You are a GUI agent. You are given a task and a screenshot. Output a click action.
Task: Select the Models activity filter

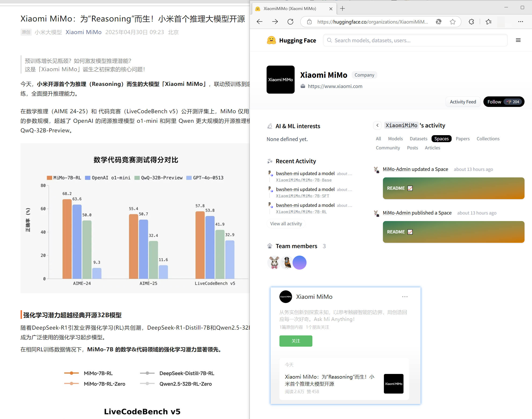(395, 139)
